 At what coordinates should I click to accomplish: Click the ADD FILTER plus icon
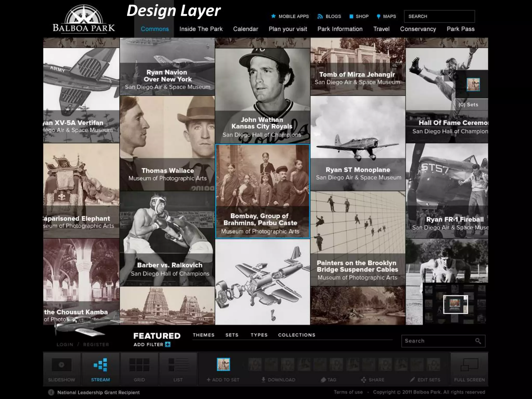tap(168, 345)
